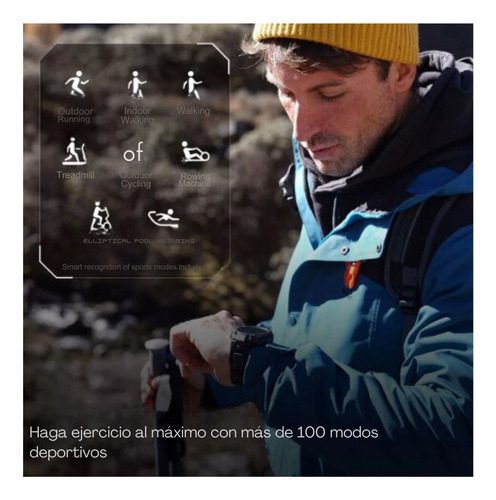Click the black smartwatch on the wrist
Image resolution: width=496 pixels, height=500 pixels.
coord(250,353)
